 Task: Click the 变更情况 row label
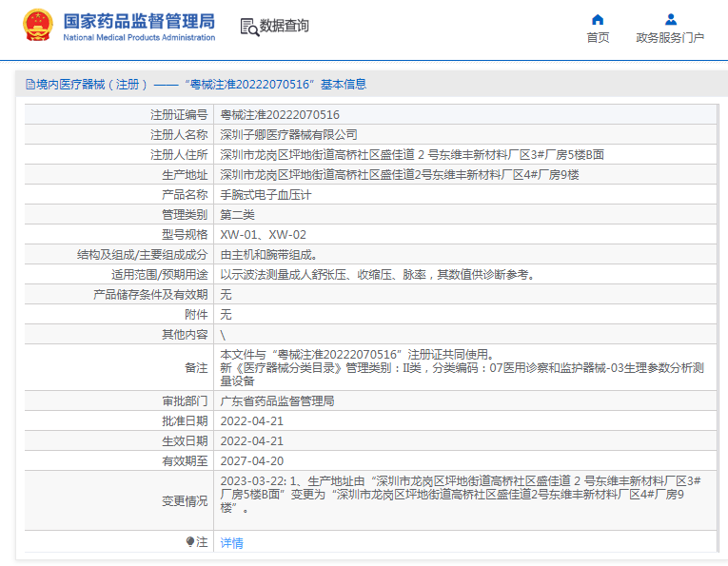coord(185,501)
